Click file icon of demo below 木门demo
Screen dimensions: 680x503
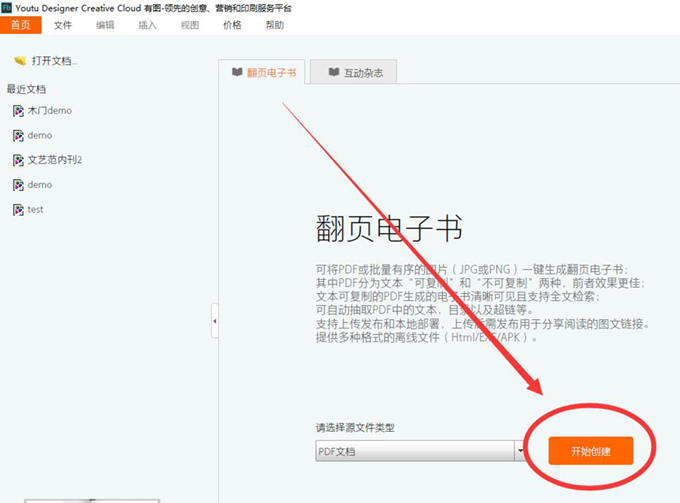click(x=18, y=136)
